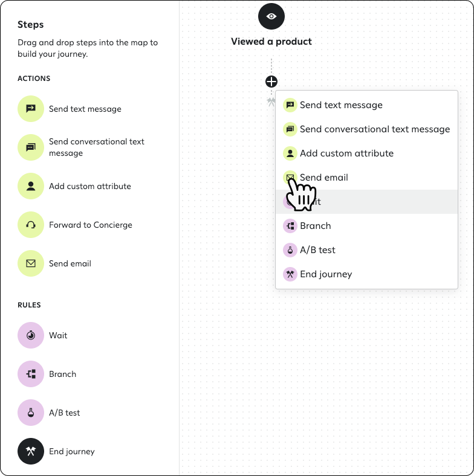The height and width of the screenshot is (476, 474).
Task: Click the Viewed a product label
Action: coord(271,41)
